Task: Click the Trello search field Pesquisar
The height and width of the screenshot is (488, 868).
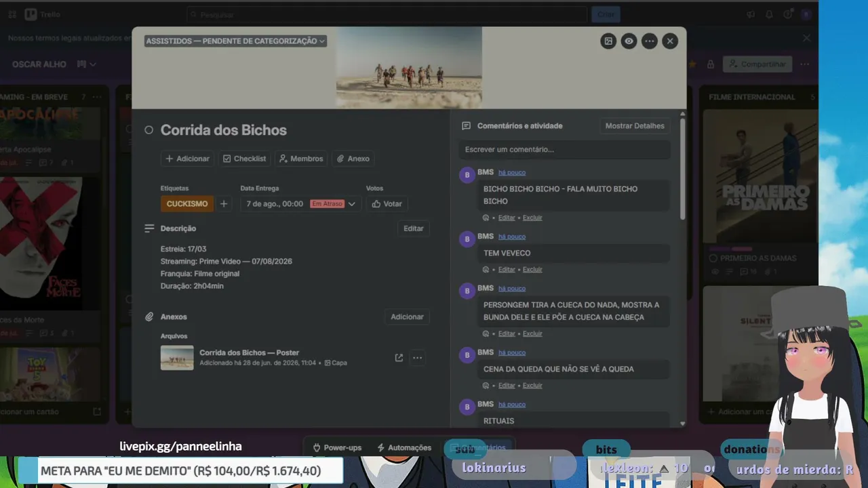Action: coord(387,14)
